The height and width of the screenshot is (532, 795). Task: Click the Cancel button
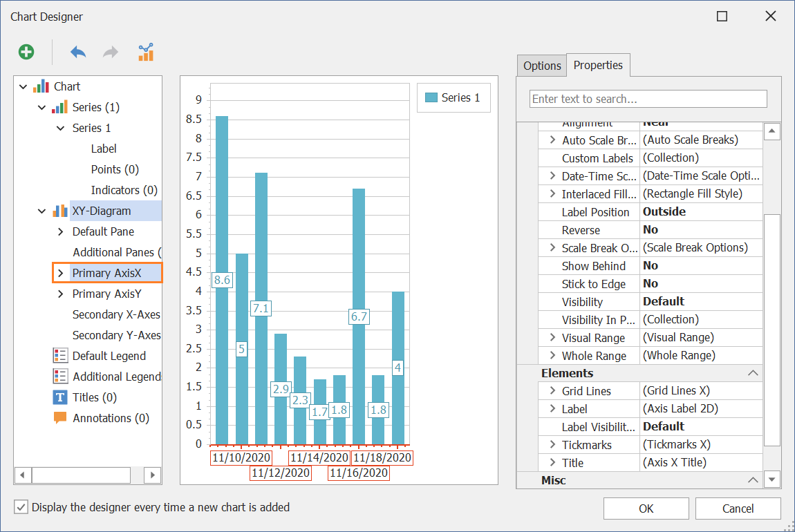click(x=738, y=509)
